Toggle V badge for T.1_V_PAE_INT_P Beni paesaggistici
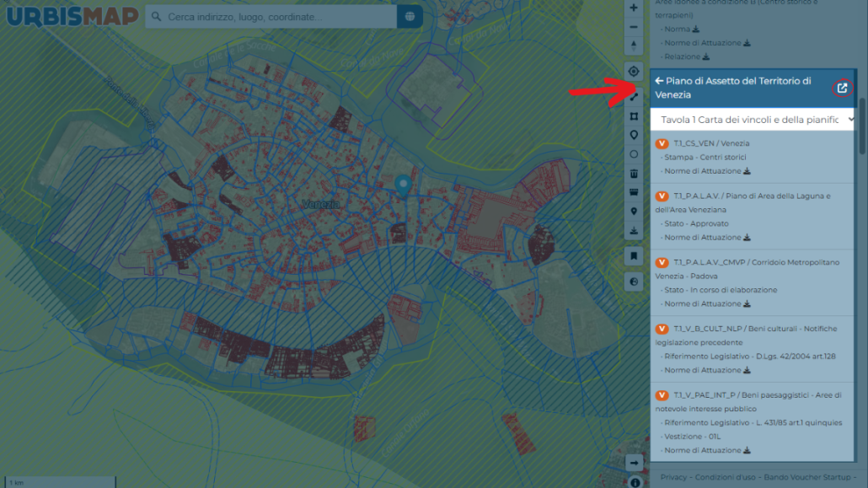 (x=662, y=395)
